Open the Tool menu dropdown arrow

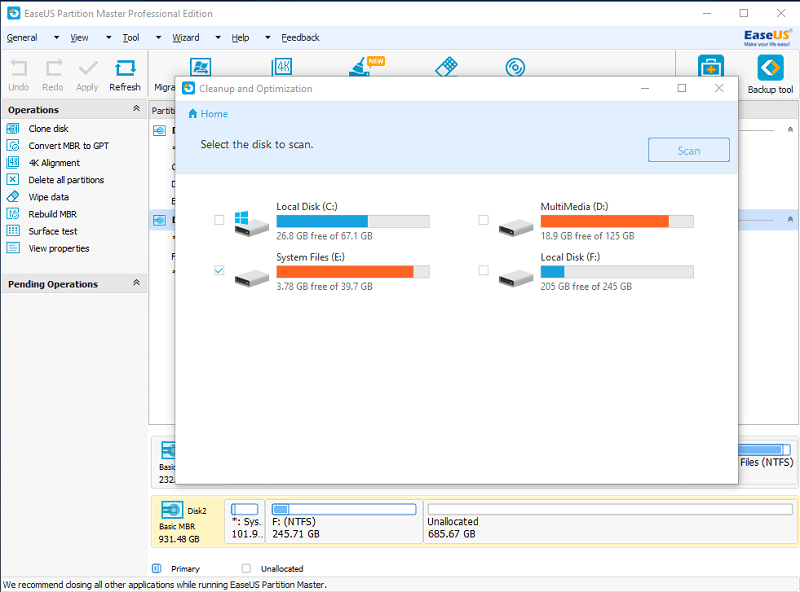tap(158, 38)
